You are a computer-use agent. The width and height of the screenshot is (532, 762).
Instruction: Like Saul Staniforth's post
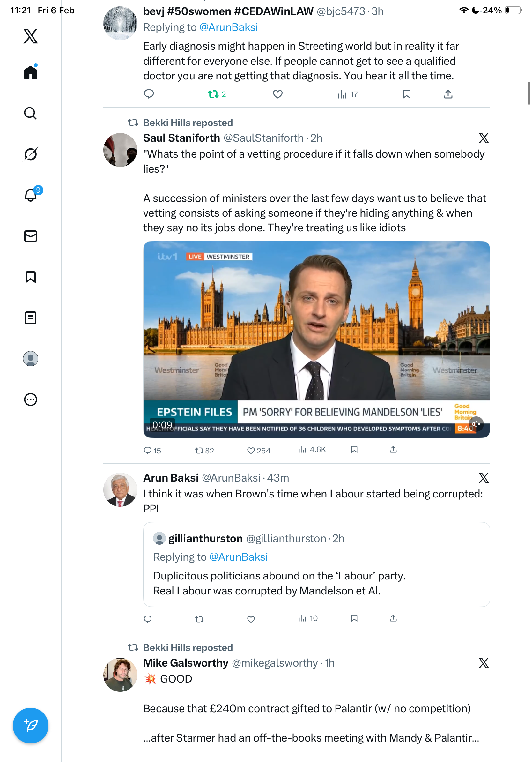[251, 450]
